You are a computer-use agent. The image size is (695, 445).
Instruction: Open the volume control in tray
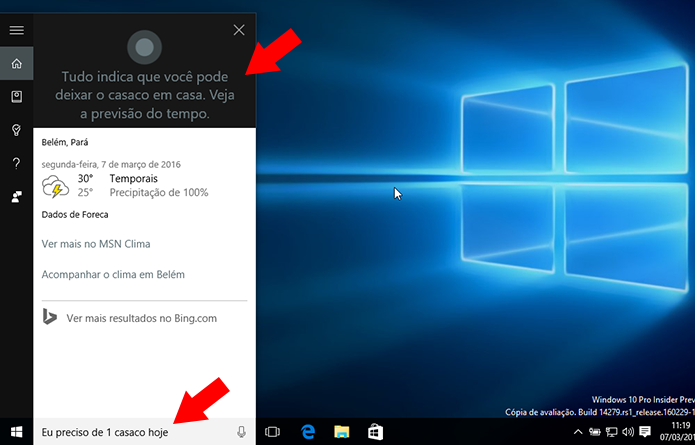(x=628, y=432)
